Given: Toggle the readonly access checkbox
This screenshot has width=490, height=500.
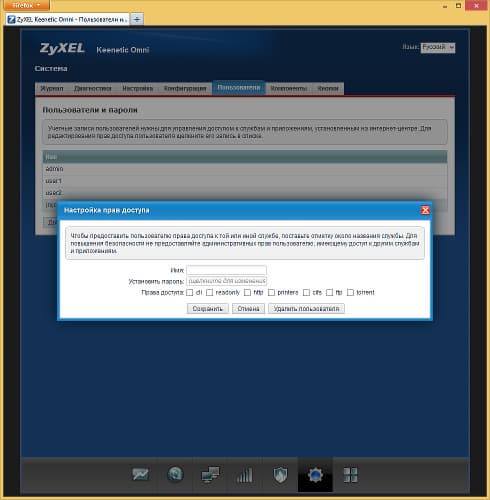Looking at the screenshot, I should click(x=209, y=292).
